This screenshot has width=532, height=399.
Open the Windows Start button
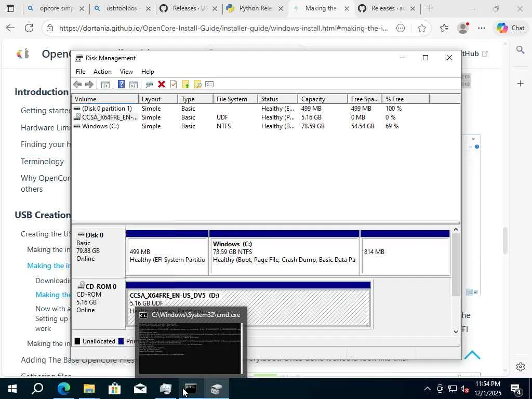coord(12,389)
